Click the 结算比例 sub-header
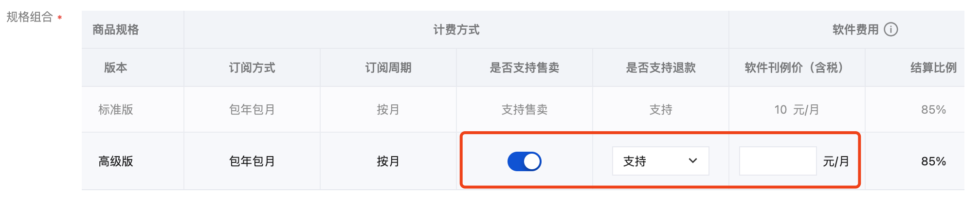This screenshot has height=199, width=980. 933,68
